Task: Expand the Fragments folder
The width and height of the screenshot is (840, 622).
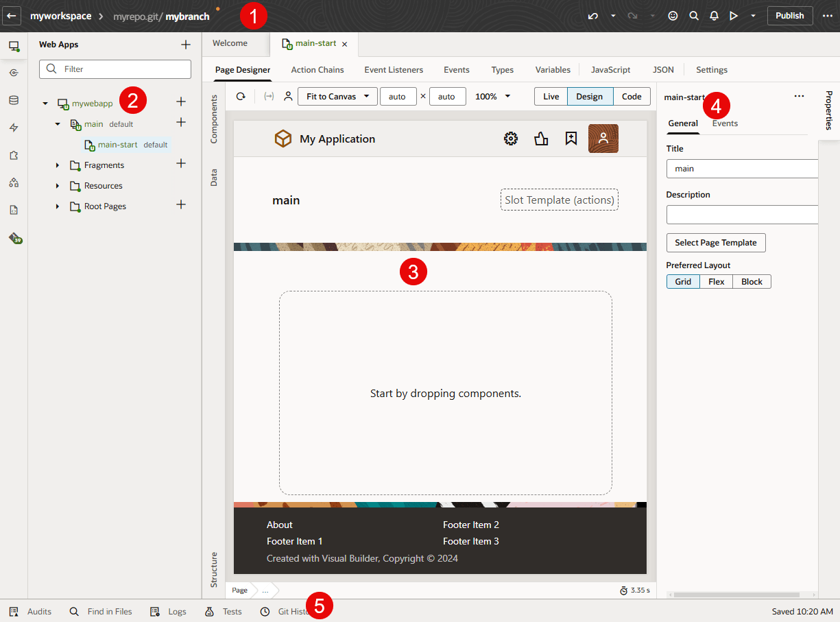Action: click(x=58, y=165)
